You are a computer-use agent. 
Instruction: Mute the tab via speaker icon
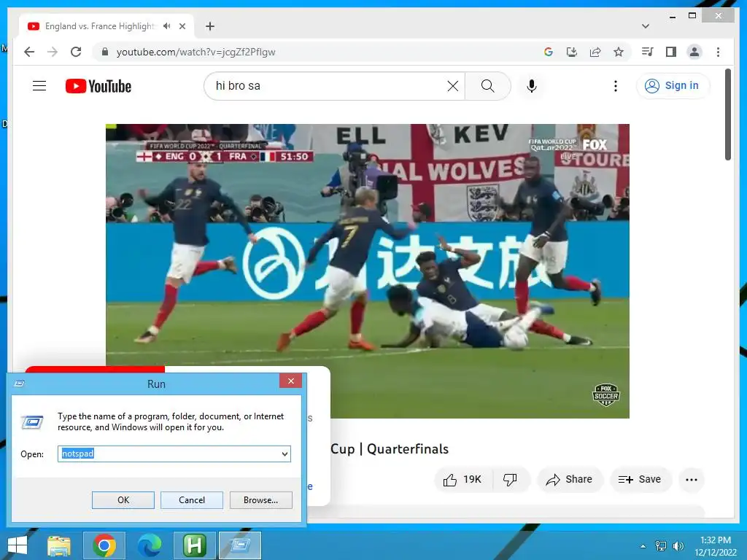tap(167, 26)
